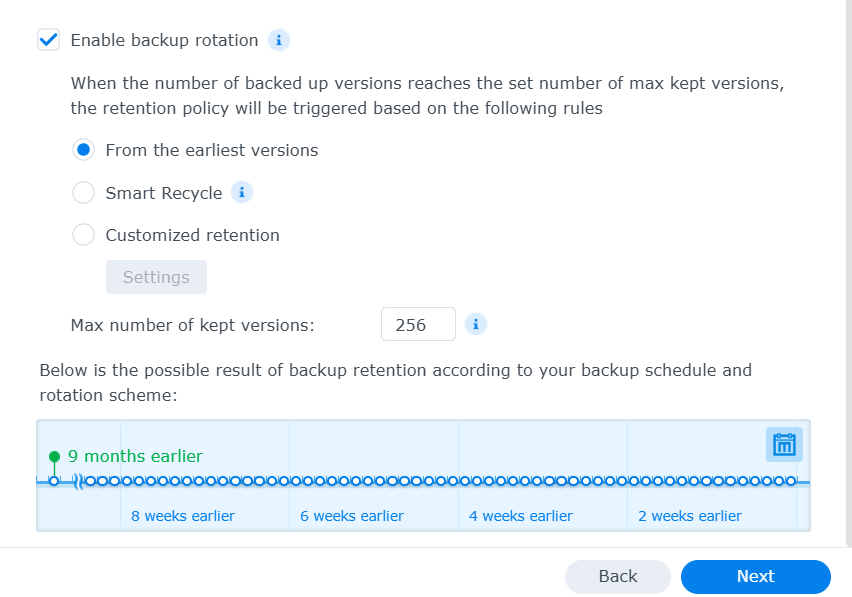Click the 2 weeks earlier timeline label
The height and width of the screenshot is (597, 852).
(x=690, y=516)
